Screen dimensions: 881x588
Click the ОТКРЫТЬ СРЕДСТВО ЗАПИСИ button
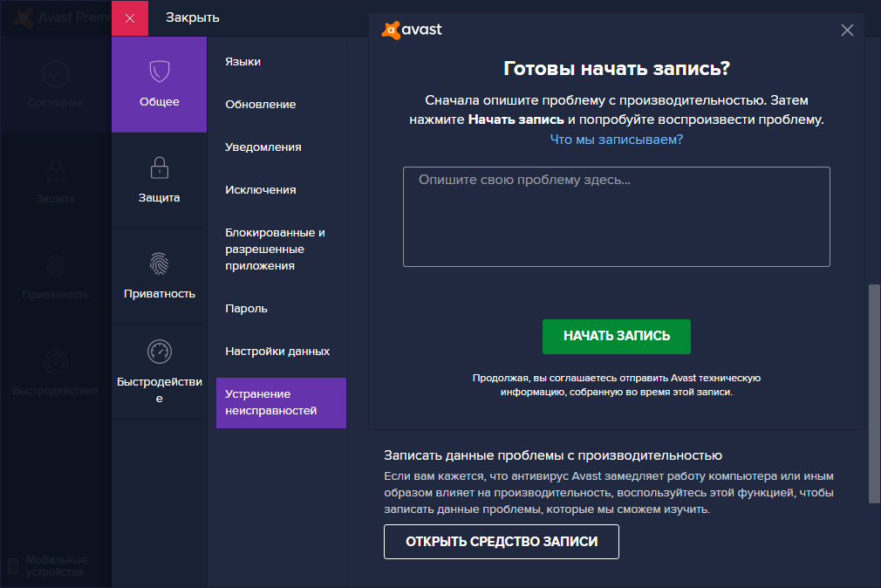(502, 542)
